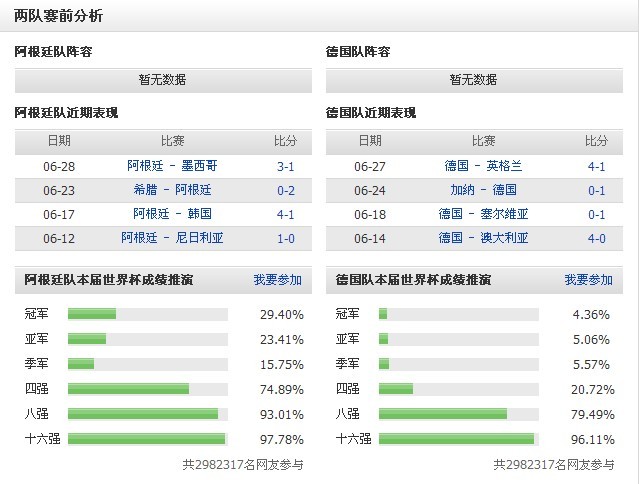Open the 加纳 - 德国 match link
The width and height of the screenshot is (639, 484).
point(483,190)
